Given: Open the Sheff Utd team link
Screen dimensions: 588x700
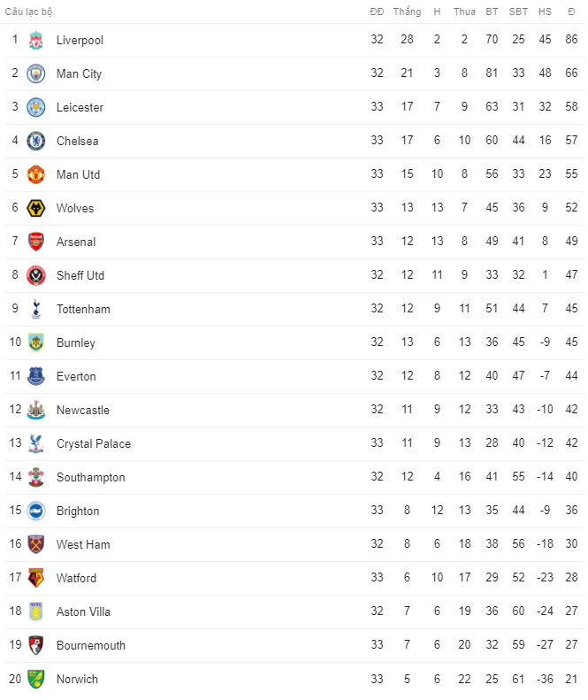Looking at the screenshot, I should tap(80, 275).
